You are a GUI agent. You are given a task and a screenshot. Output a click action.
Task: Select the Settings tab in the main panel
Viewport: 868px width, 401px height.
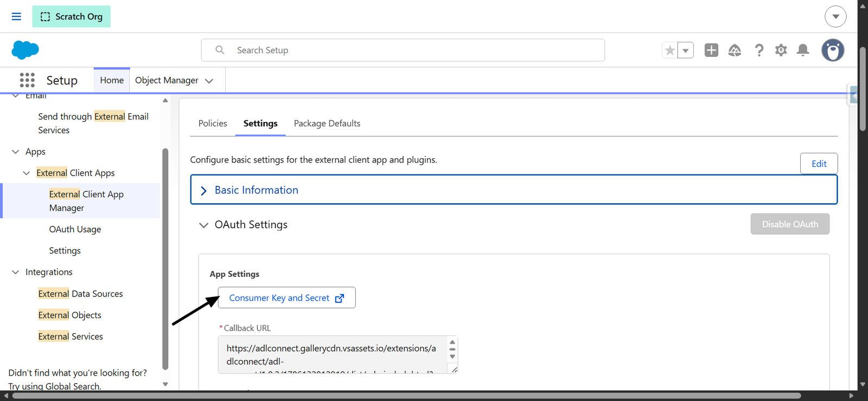(260, 124)
